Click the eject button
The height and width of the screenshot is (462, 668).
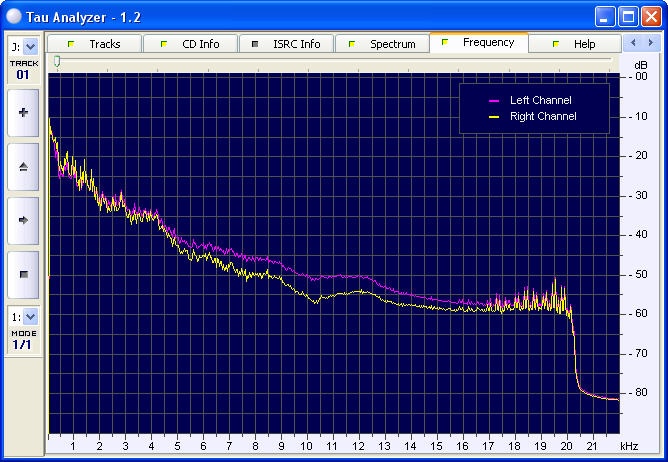pos(23,167)
